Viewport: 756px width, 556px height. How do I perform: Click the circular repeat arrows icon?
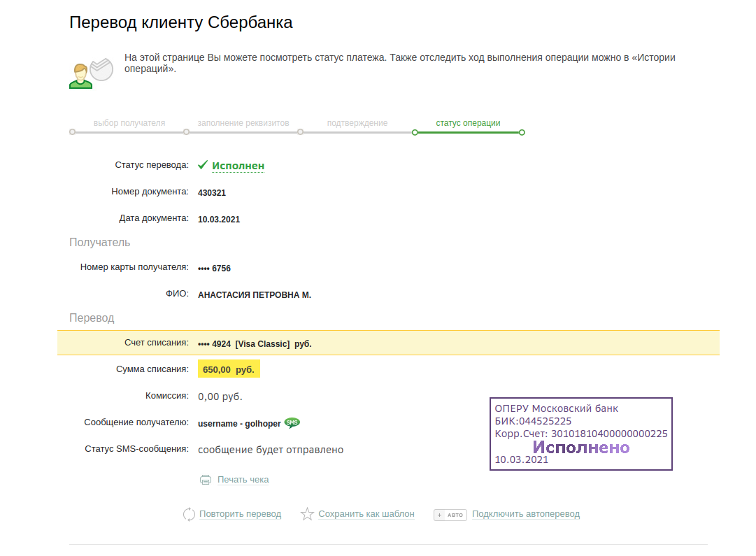pos(189,515)
